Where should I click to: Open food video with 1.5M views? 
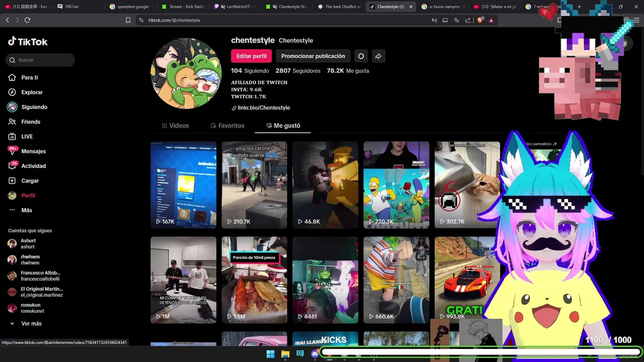[x=254, y=280]
